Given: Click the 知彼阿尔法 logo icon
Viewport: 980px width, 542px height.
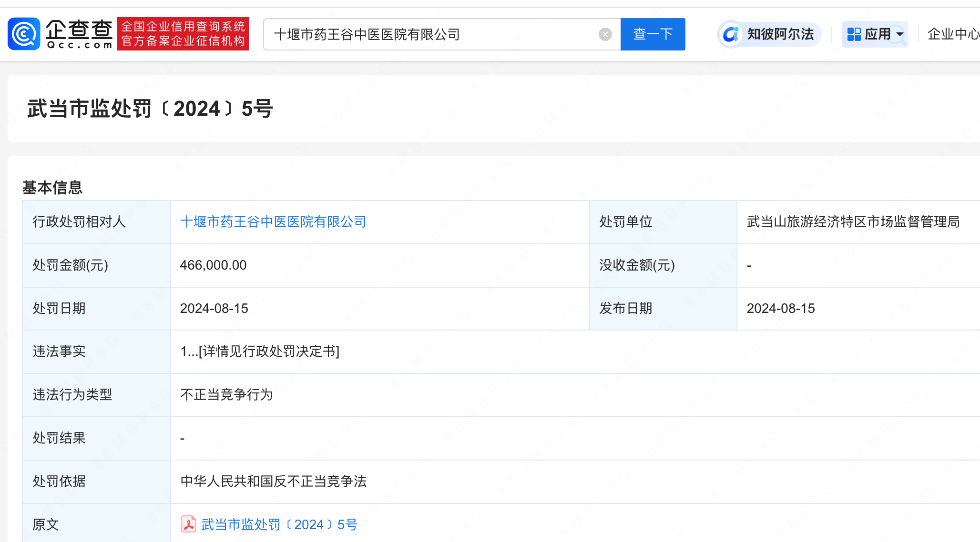Looking at the screenshot, I should click(731, 34).
